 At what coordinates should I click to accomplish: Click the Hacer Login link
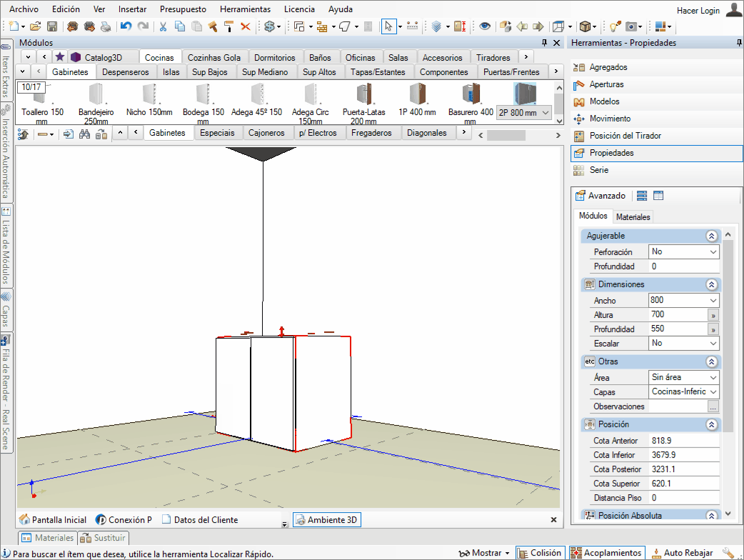click(698, 11)
